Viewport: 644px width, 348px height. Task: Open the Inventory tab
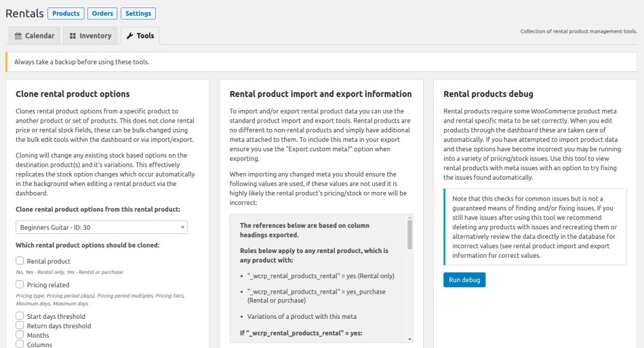(x=89, y=36)
